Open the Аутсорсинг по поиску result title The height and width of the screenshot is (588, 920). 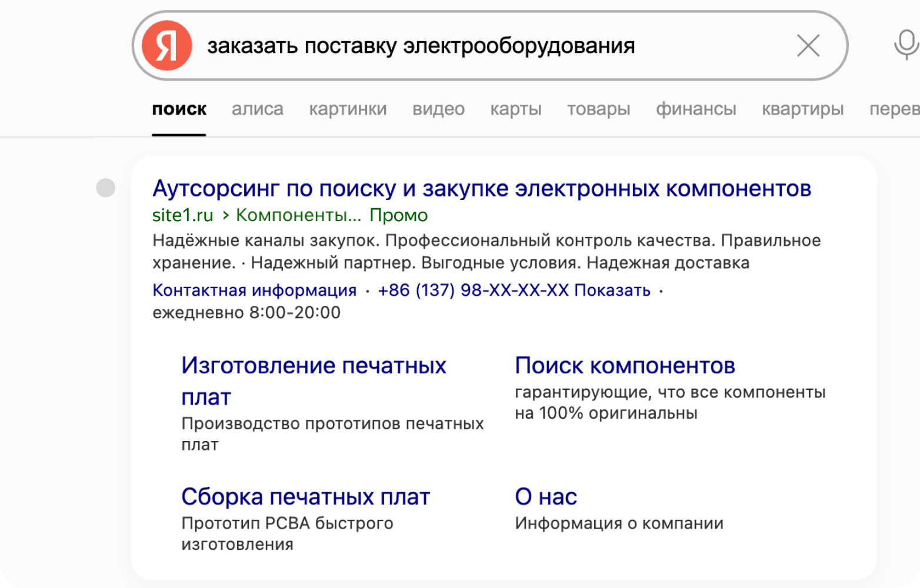(481, 189)
